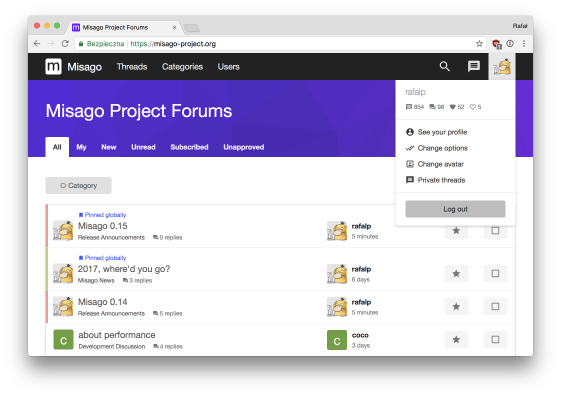Click the Misago logo icon
This screenshot has height=396, width=561.
click(x=53, y=67)
